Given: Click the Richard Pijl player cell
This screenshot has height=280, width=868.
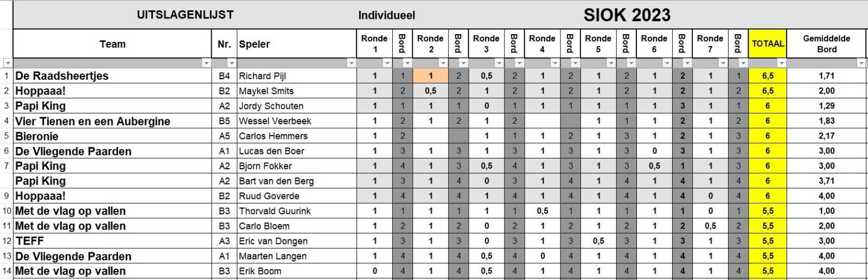Looking at the screenshot, I should click(x=296, y=76).
